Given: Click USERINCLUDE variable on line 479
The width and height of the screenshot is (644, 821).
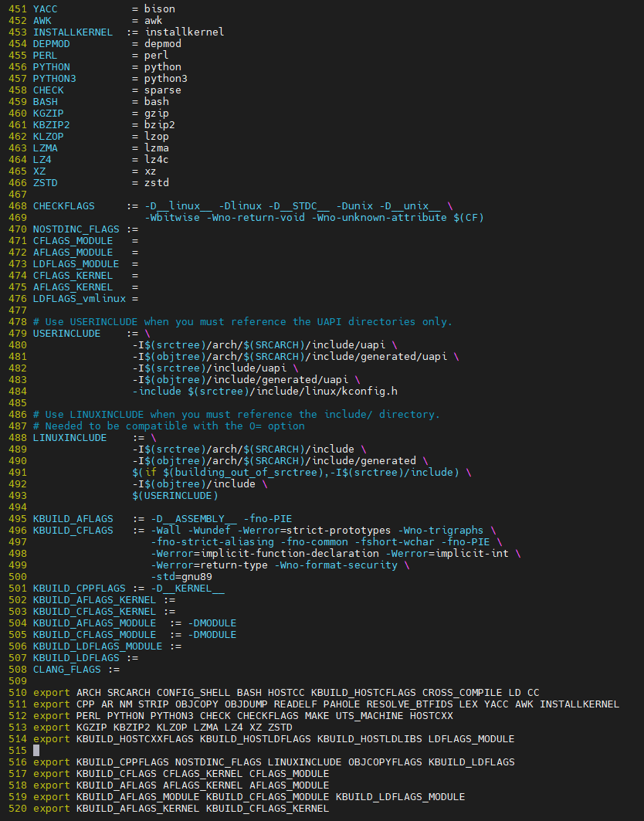Looking at the screenshot, I should click(66, 333).
